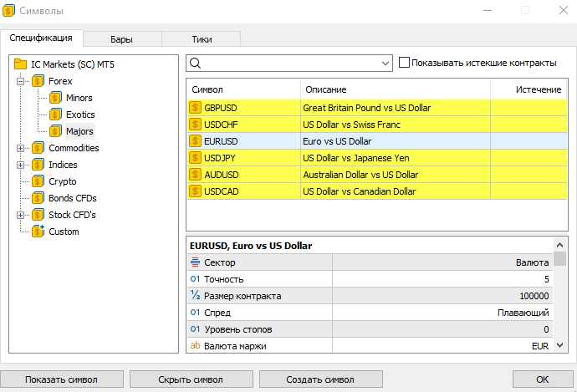The height and width of the screenshot is (392, 577).
Task: Click the EUR margin currency value
Action: click(540, 346)
